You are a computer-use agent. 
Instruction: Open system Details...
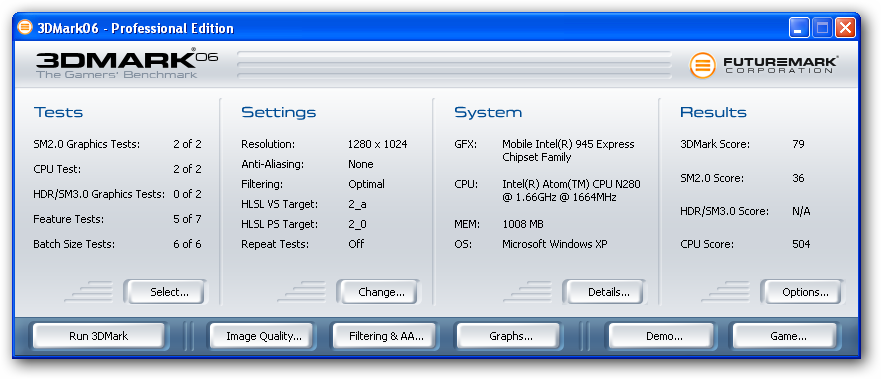(605, 292)
